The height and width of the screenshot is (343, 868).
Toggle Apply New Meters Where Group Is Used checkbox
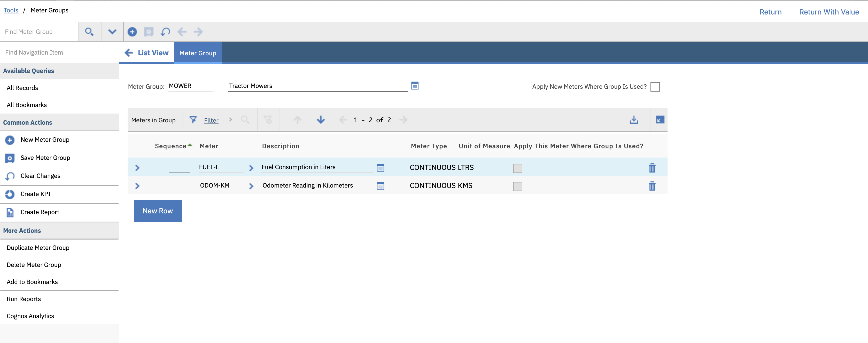coord(655,87)
